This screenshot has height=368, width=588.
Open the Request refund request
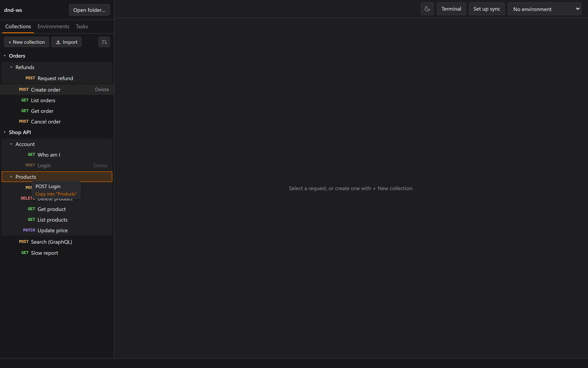(x=57, y=78)
